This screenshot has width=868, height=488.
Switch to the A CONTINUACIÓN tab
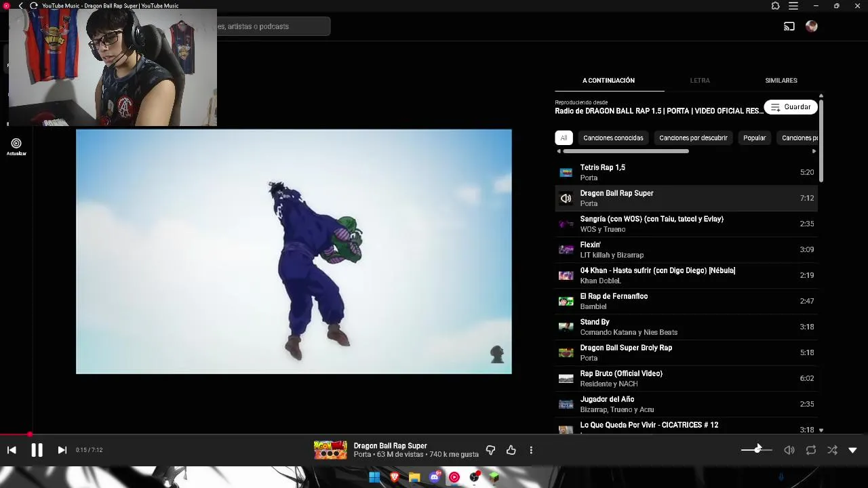(608, 81)
